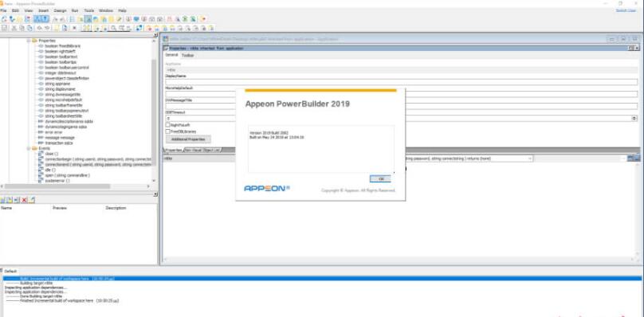Open the Run menu
The height and width of the screenshot is (317, 644).
click(75, 10)
